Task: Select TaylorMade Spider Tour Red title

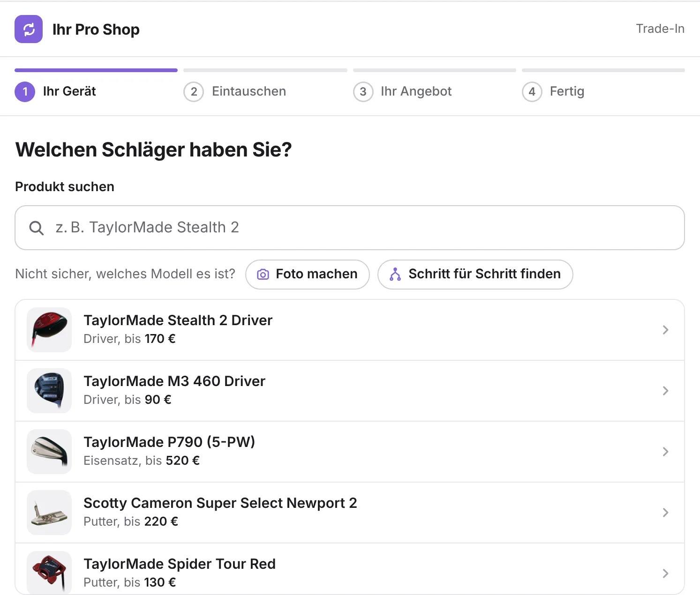Action: (180, 564)
